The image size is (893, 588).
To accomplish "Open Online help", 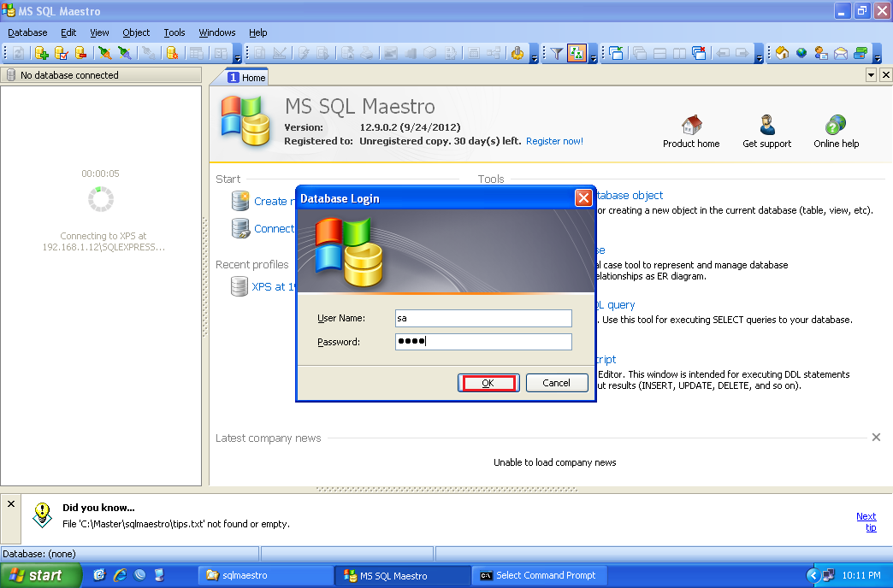I will [x=836, y=132].
